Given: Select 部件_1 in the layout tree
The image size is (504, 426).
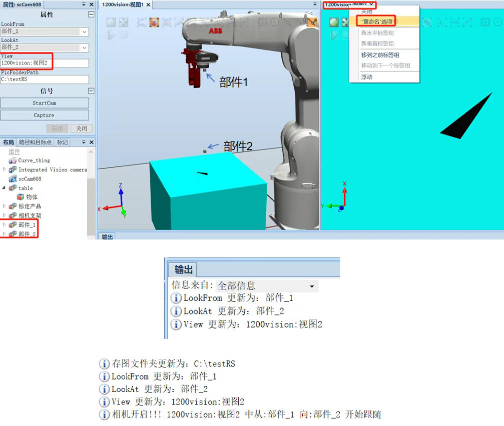Looking at the screenshot, I should tap(27, 225).
